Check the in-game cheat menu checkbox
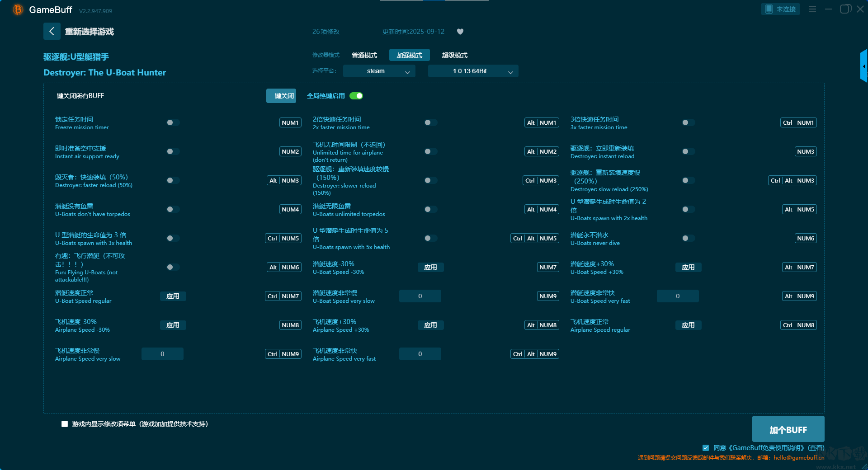Image resolution: width=868 pixels, height=470 pixels. tap(65, 424)
